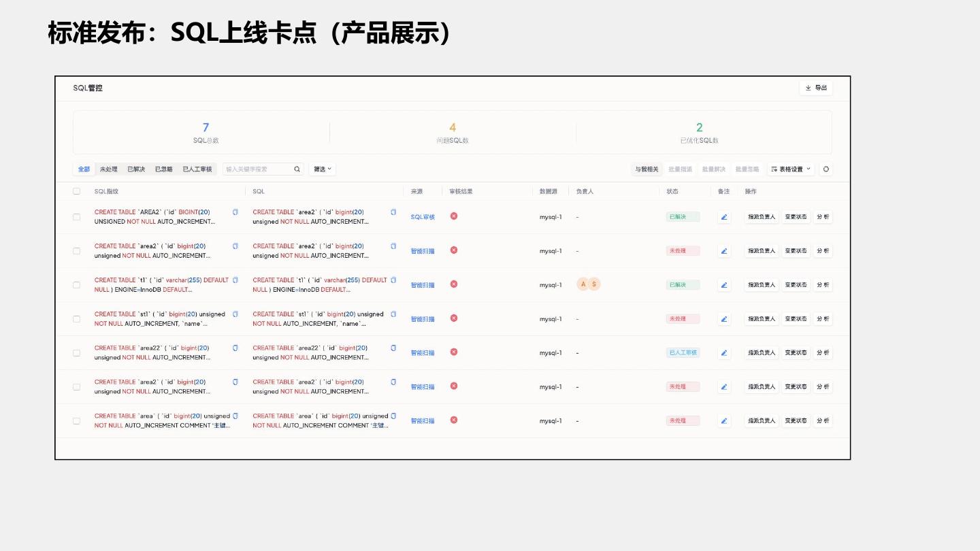The height and width of the screenshot is (551, 980).
Task: Click the 导出 export download icon
Action: click(808, 88)
